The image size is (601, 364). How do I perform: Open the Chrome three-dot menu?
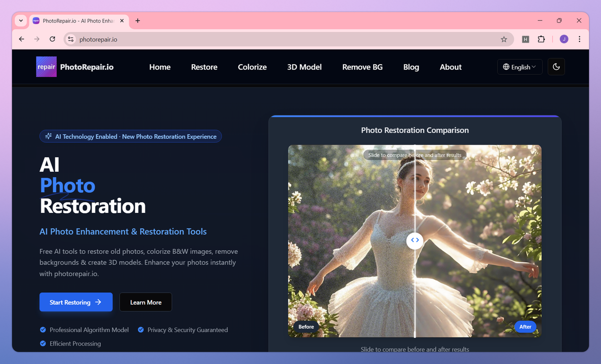[579, 39]
